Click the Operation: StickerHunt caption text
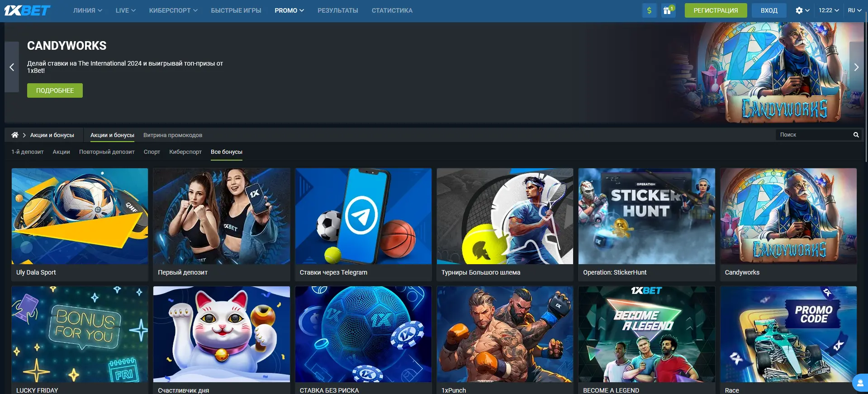Viewport: 868px width, 394px height. point(615,272)
